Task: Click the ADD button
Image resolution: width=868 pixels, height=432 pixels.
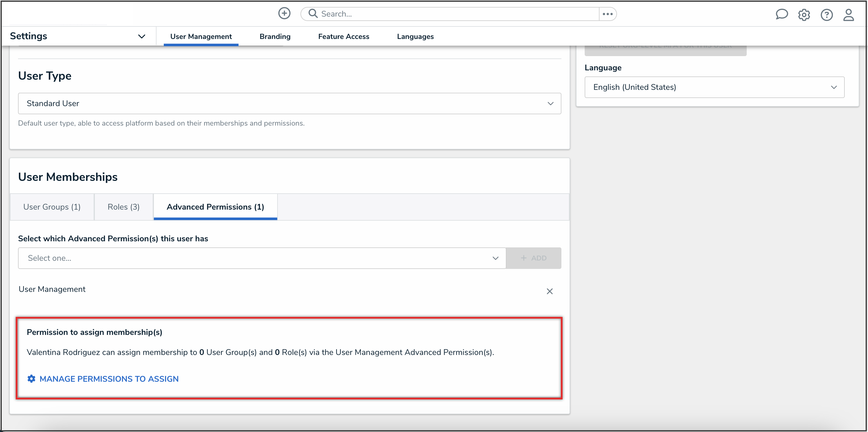Action: 534,258
